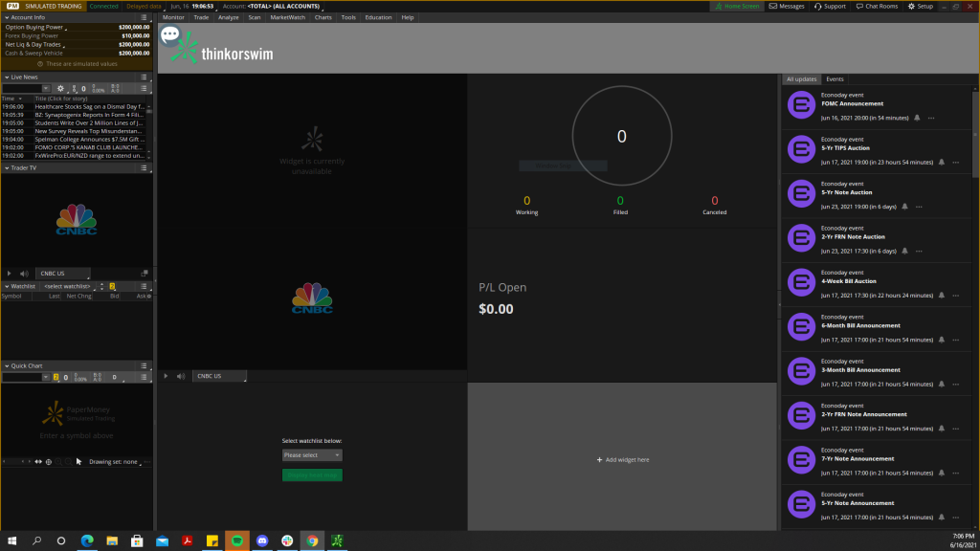This screenshot has height=551, width=980.
Task: Open Support in the top bar
Action: pyautogui.click(x=830, y=7)
